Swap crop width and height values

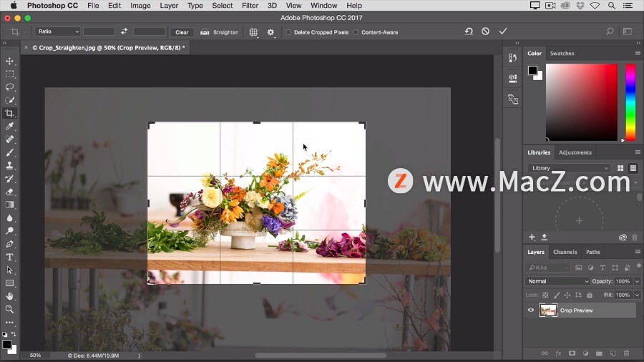[124, 31]
